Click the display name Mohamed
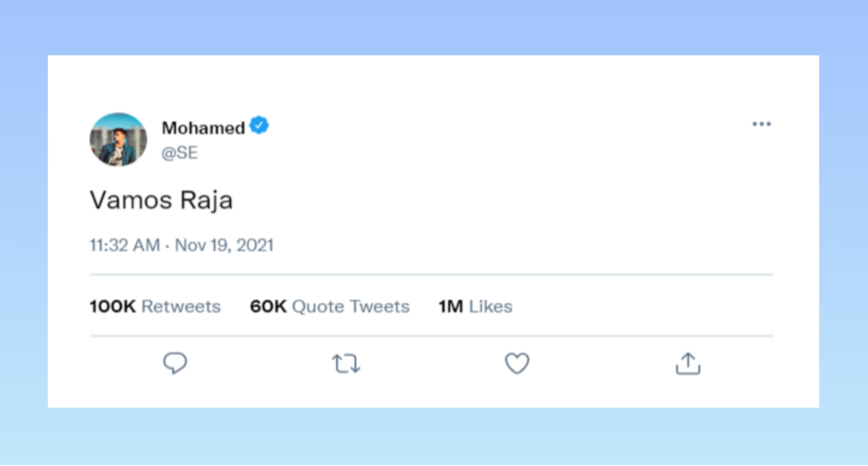The width and height of the screenshot is (868, 466). point(203,128)
